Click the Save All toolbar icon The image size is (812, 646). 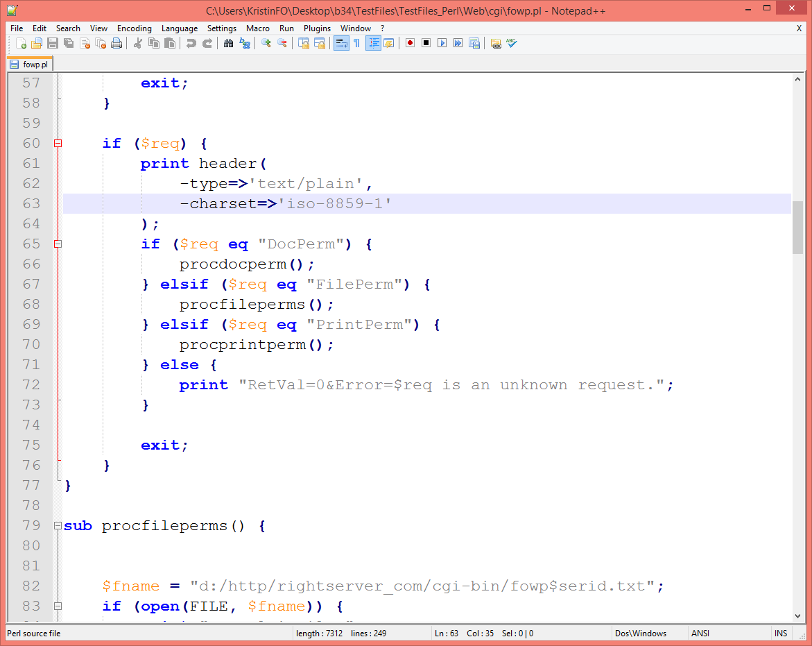(x=69, y=44)
